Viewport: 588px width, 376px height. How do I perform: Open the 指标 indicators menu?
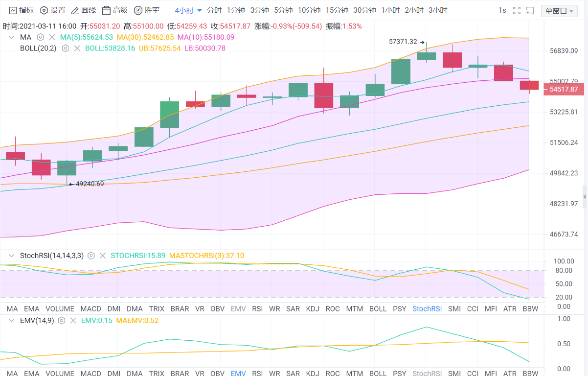[22, 10]
